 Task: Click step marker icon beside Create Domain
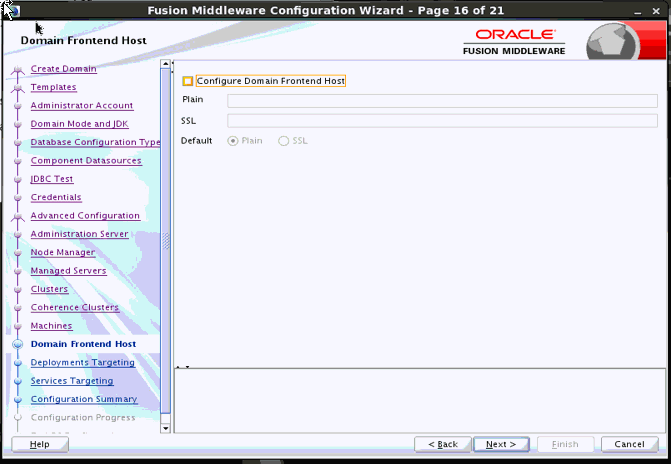tap(18, 70)
